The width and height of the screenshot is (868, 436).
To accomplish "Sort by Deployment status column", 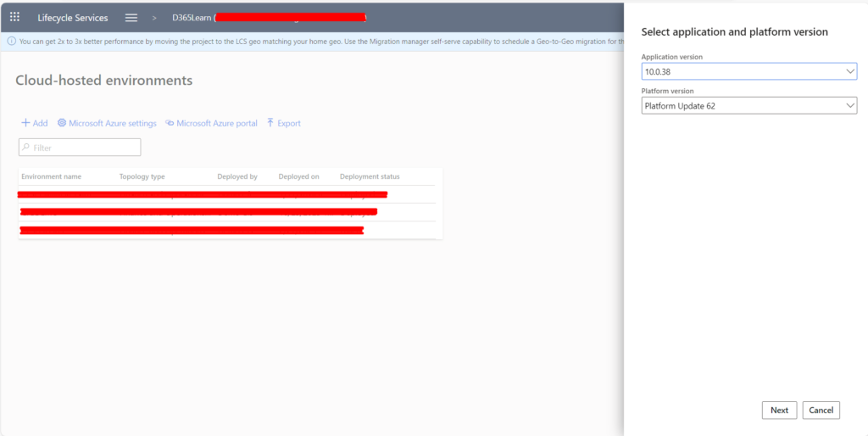I will [x=370, y=176].
